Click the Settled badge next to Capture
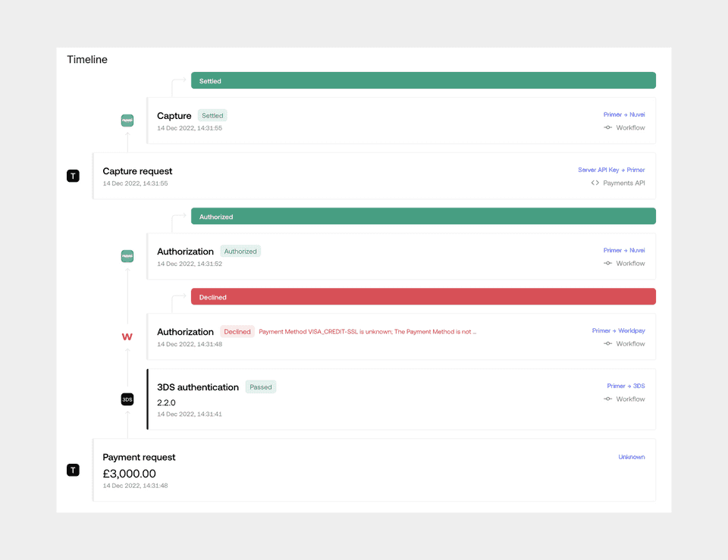 pos(212,115)
